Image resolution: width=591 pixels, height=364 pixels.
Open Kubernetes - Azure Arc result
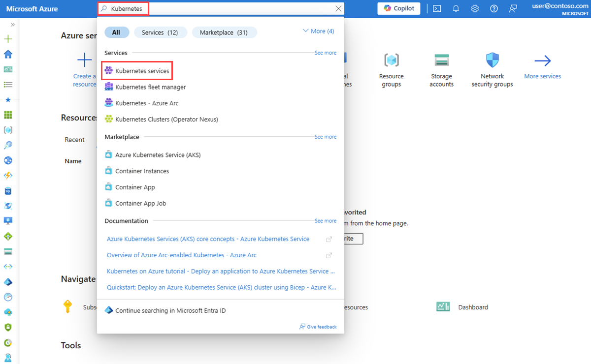point(142,103)
